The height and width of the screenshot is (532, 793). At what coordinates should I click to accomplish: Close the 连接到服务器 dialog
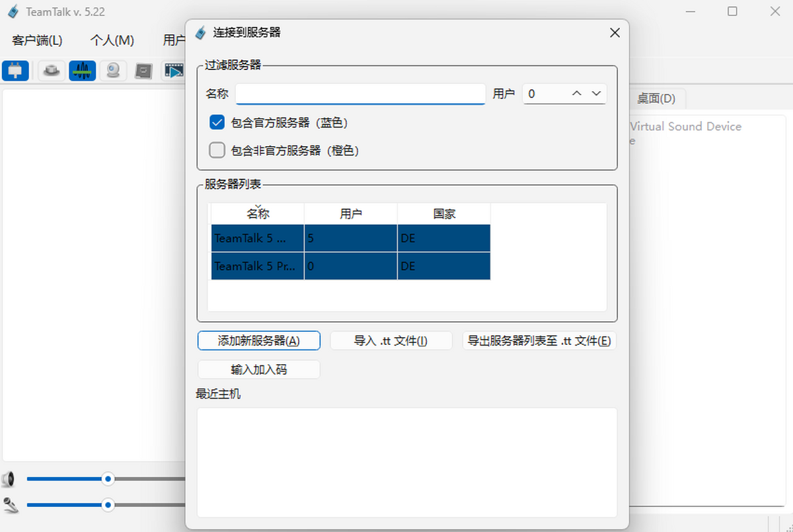click(x=615, y=32)
